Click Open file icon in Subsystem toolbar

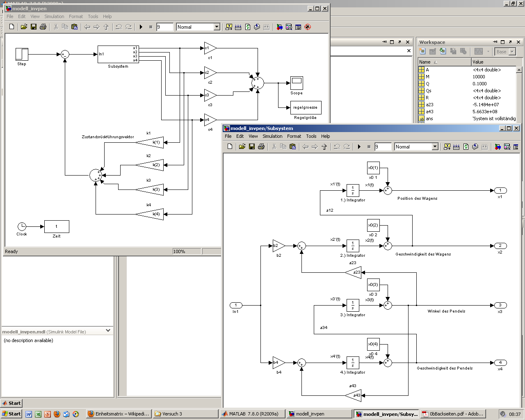point(242,146)
